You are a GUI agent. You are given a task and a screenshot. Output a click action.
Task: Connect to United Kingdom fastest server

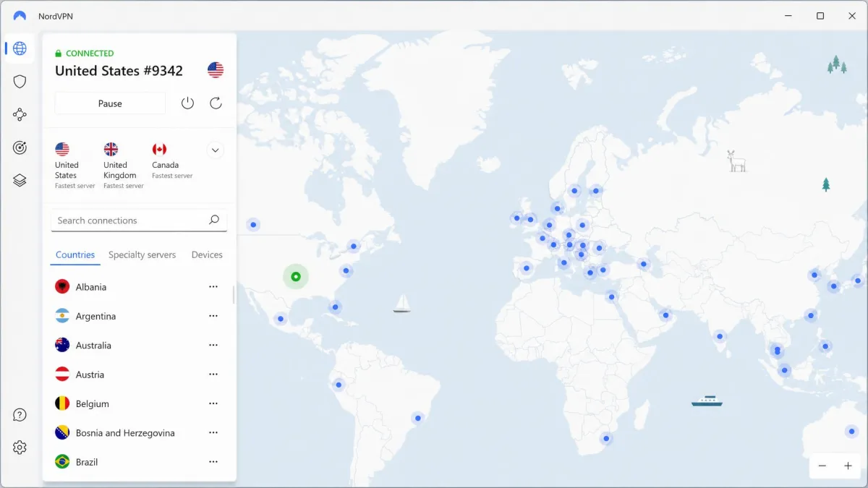click(x=123, y=166)
